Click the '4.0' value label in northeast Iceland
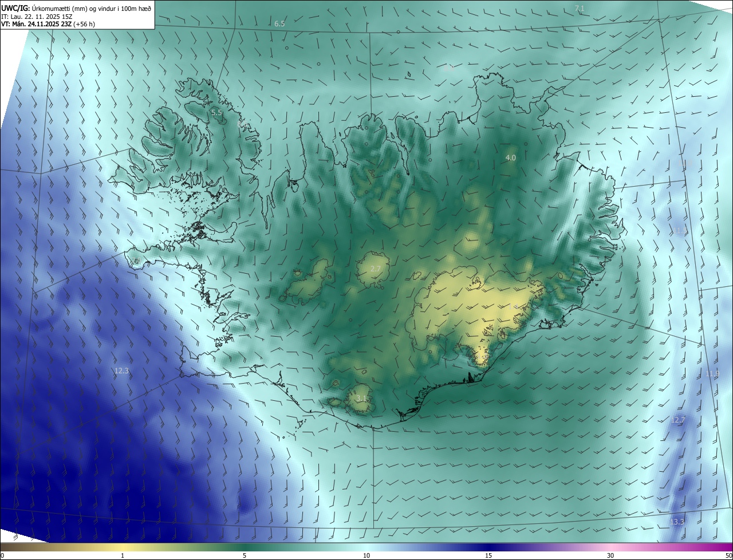Screen dimensions: 733x560 click(x=510, y=157)
